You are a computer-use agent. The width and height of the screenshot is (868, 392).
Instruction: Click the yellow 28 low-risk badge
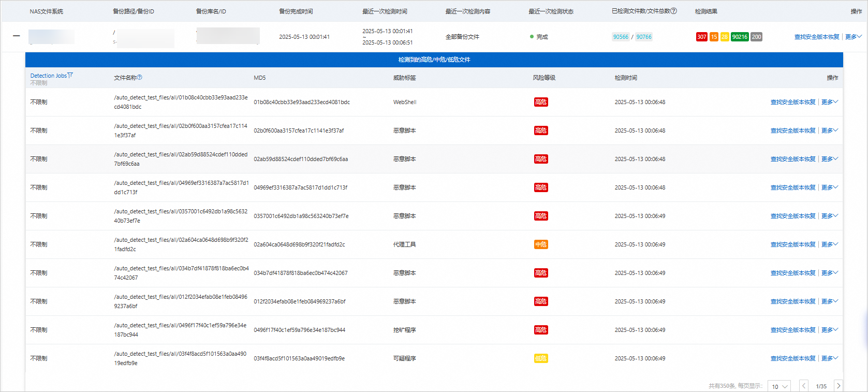(725, 37)
